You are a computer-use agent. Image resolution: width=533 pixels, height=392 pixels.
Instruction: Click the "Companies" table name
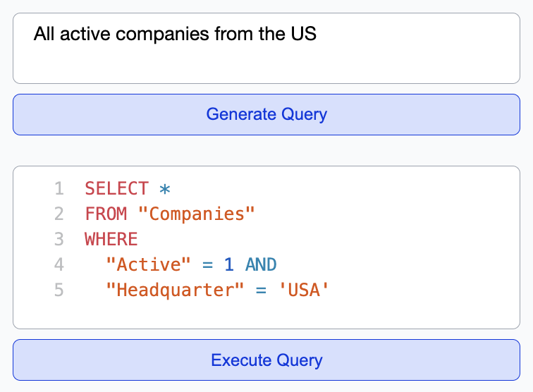[x=196, y=214]
